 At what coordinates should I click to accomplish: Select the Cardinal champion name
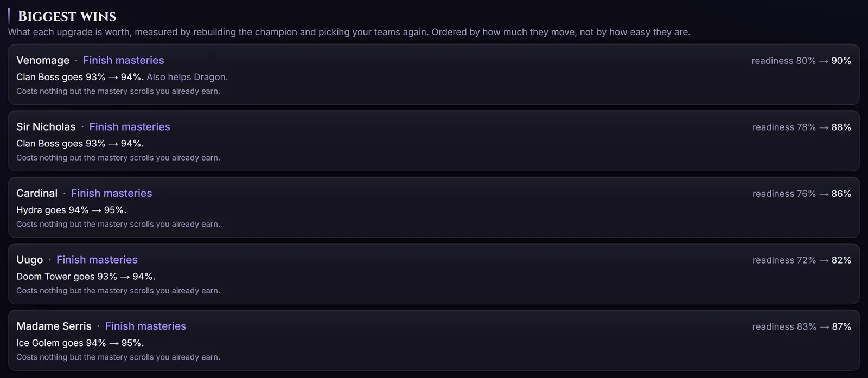coord(37,194)
